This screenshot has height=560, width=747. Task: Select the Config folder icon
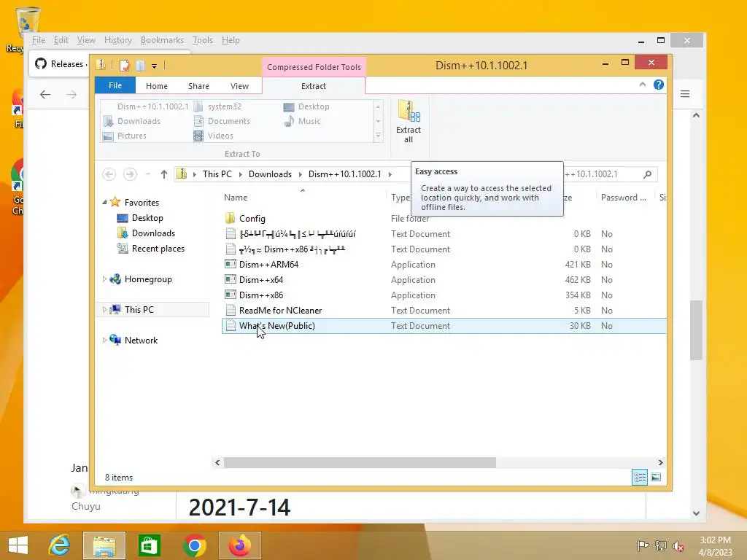click(x=231, y=218)
